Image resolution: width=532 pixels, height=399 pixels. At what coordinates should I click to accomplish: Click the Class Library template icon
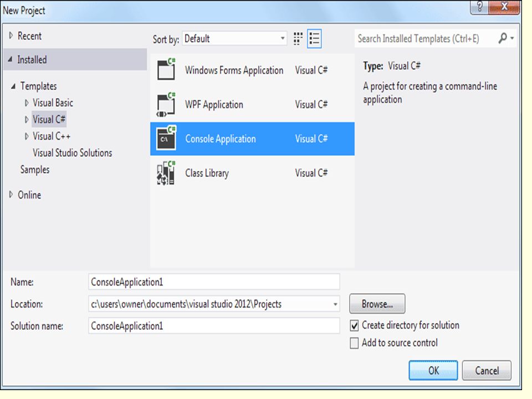coord(166,173)
